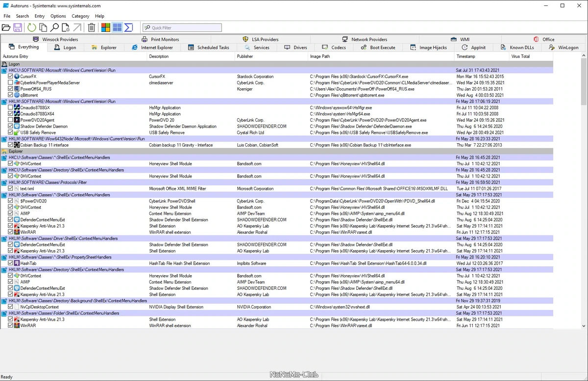Click the Jump to Entry arrow icon
Screen dimensions: 588x381
pos(77,28)
